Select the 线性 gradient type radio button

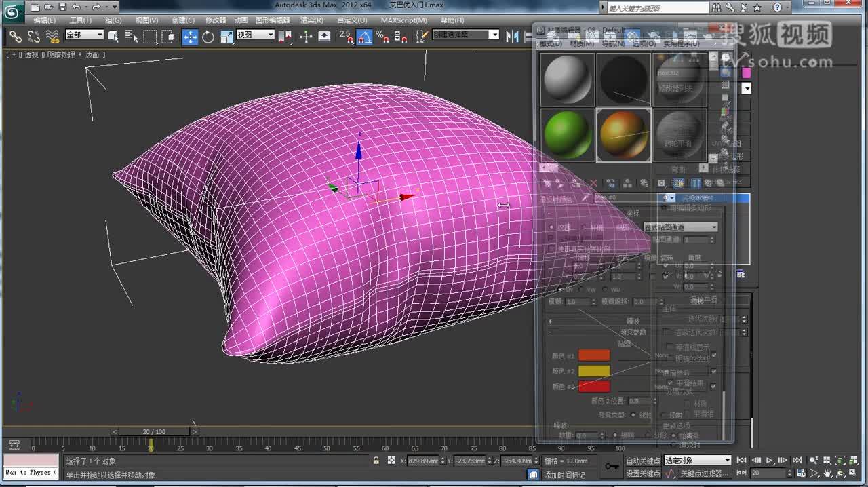pos(633,415)
